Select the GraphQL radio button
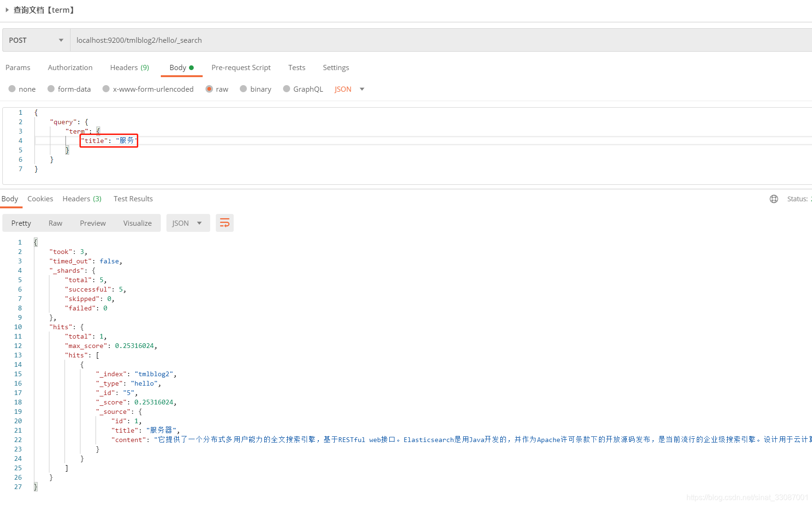The width and height of the screenshot is (812, 506). pos(287,89)
